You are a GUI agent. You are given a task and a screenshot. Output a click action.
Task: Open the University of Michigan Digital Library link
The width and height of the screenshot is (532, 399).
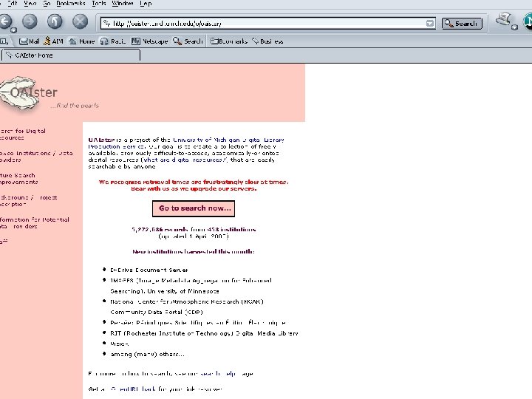[228, 140]
